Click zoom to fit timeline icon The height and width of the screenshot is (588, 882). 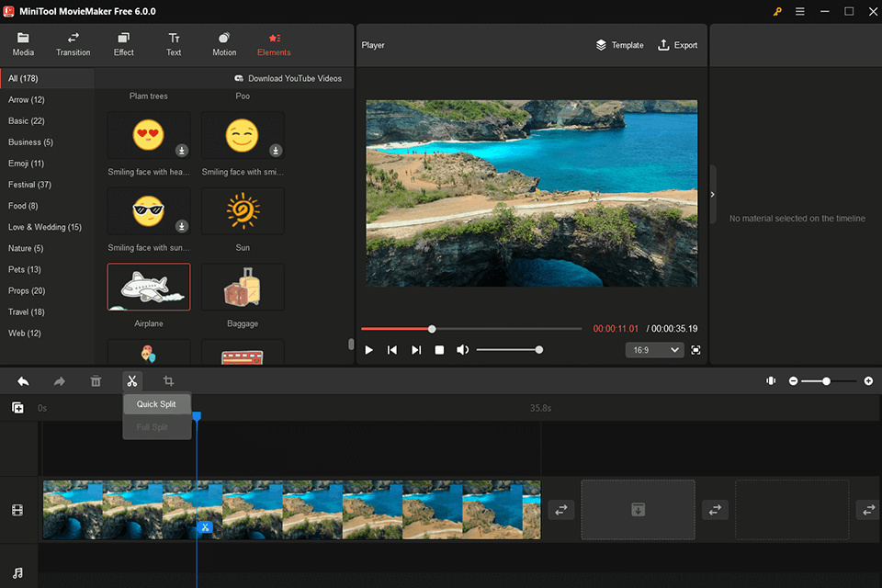tap(771, 381)
